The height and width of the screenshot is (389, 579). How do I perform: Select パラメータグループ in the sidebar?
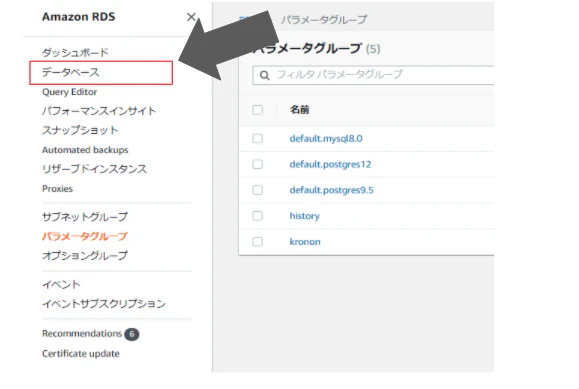[x=85, y=236]
